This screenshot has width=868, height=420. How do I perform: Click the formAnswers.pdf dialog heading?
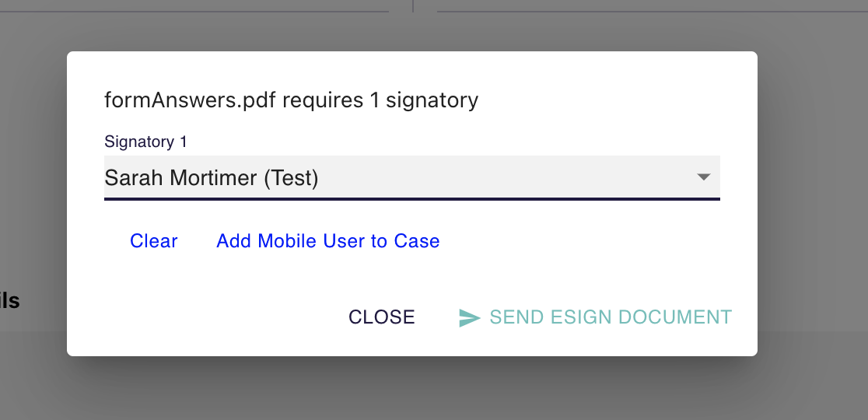click(x=291, y=100)
